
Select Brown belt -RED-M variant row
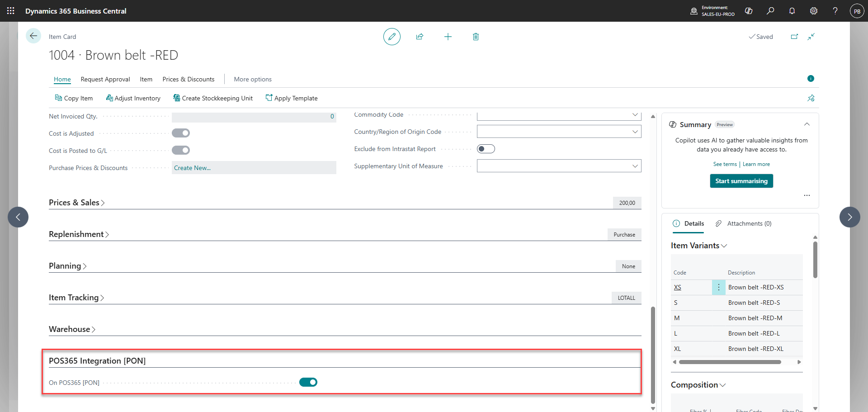pos(737,318)
